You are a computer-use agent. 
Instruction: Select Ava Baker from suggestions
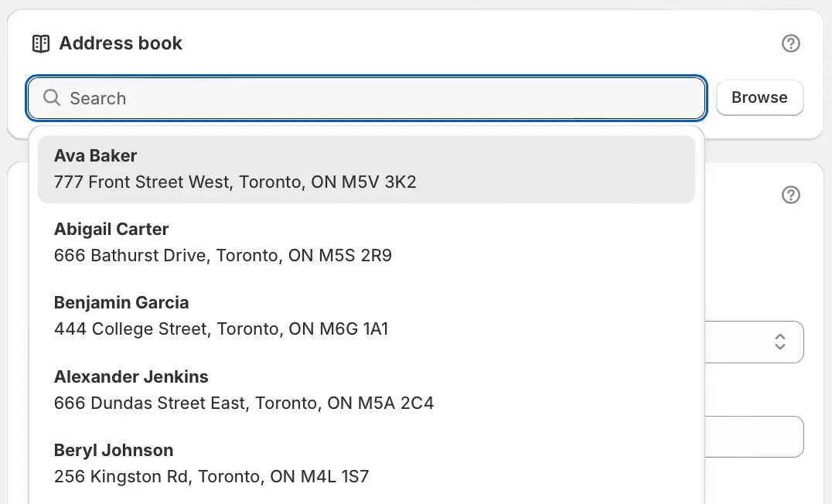(366, 169)
